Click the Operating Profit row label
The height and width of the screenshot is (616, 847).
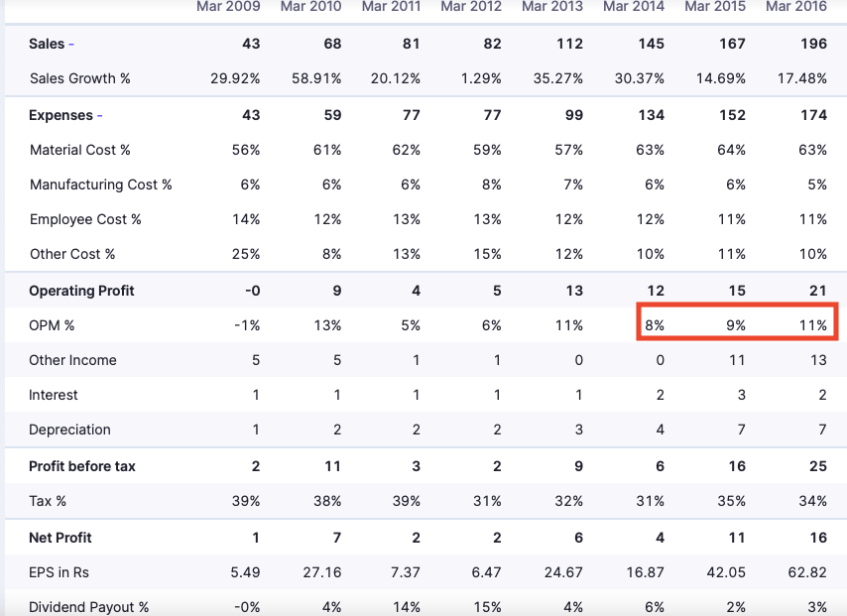[x=81, y=291]
